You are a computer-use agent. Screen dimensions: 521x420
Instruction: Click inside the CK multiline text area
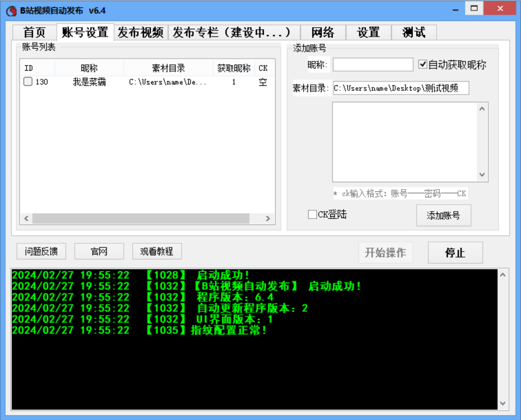[x=405, y=142]
